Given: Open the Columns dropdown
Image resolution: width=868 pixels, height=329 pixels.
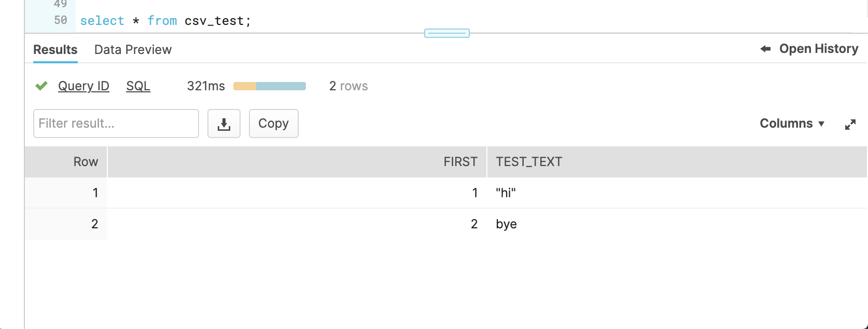Looking at the screenshot, I should pos(786,124).
